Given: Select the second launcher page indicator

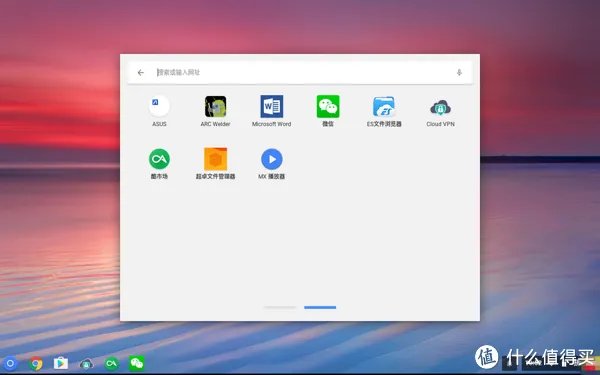Looking at the screenshot, I should tap(320, 307).
